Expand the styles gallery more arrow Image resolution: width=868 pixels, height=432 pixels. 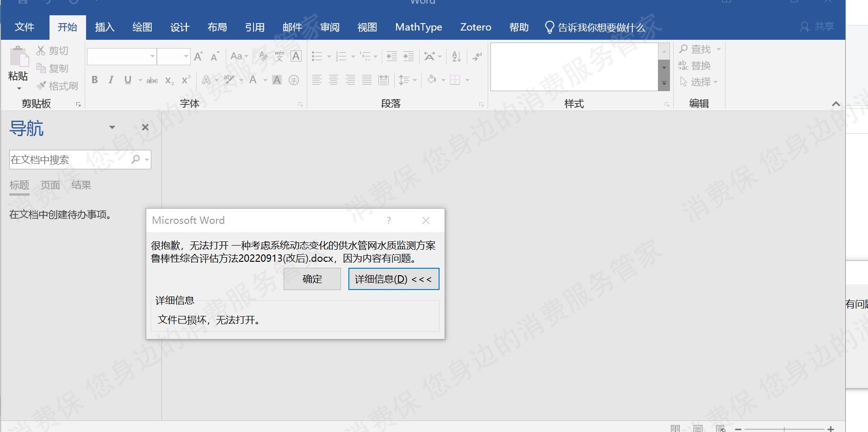point(664,84)
